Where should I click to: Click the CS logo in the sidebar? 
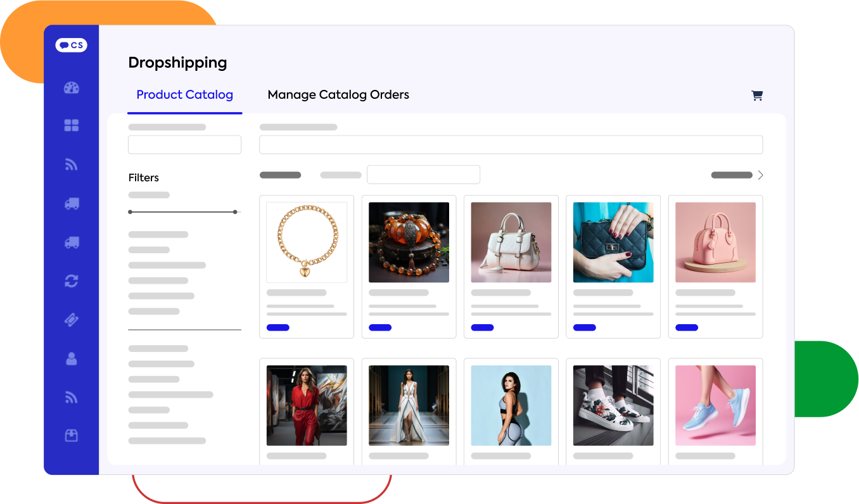pyautogui.click(x=71, y=46)
